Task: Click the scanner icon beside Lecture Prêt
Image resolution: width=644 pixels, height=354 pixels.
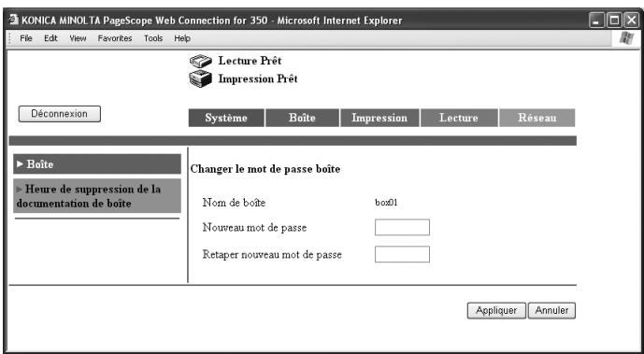Action: (201, 62)
